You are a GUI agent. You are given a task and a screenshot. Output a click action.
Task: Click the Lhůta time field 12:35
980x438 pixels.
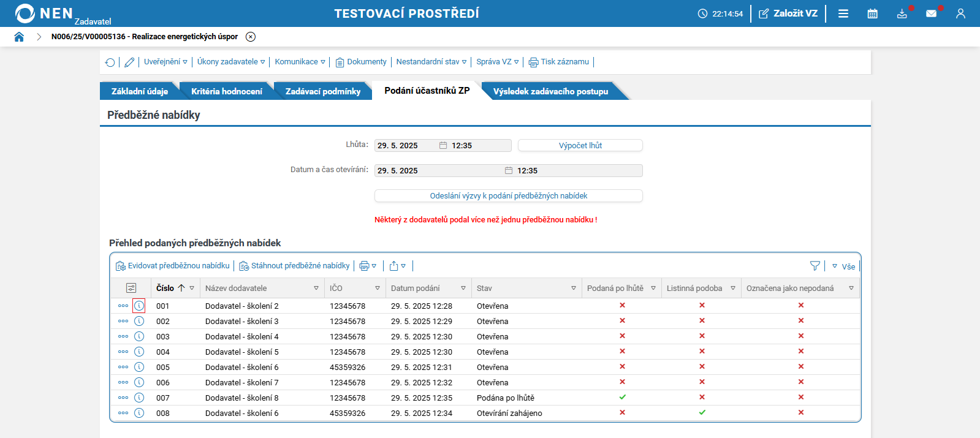click(481, 145)
